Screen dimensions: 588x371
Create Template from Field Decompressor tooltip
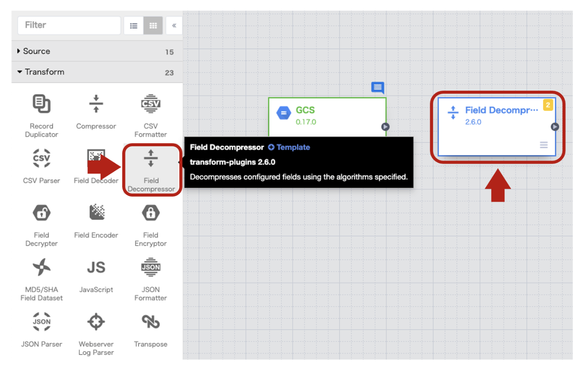tap(289, 147)
